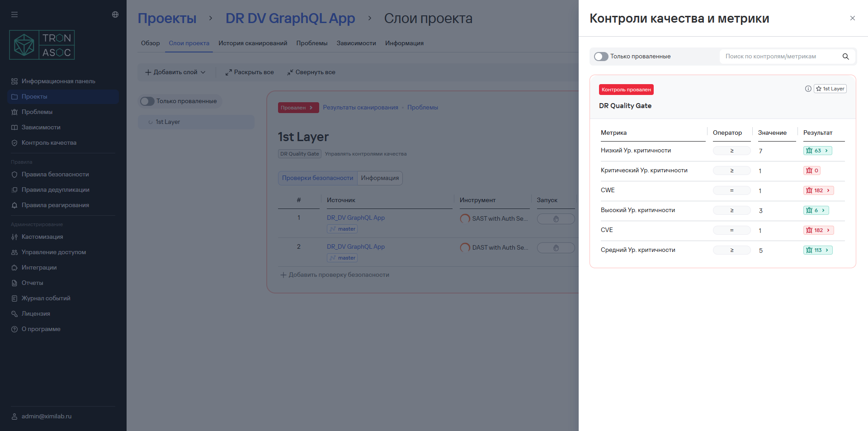The height and width of the screenshot is (431, 868).
Task: Click the globe language icon
Action: point(115,14)
